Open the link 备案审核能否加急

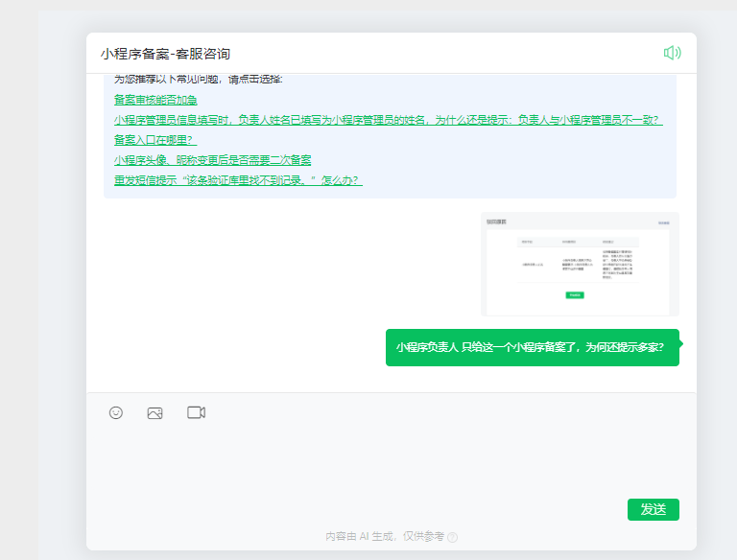(x=155, y=100)
